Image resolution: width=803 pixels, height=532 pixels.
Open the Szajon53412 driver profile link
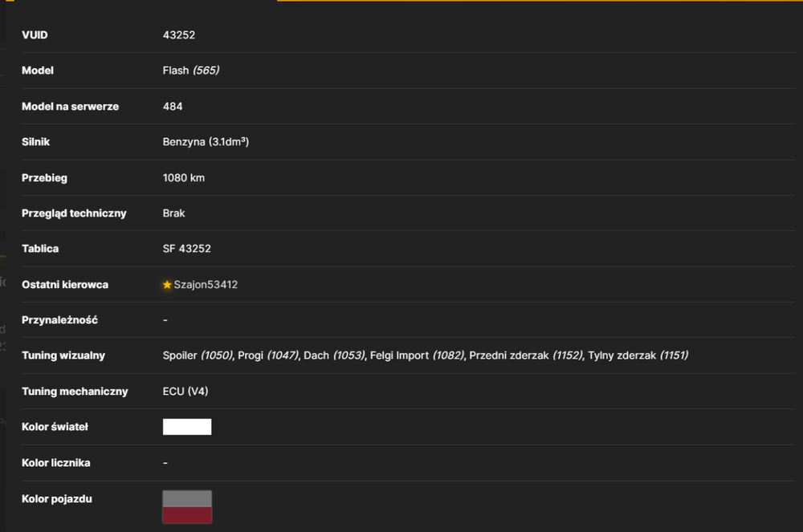pyautogui.click(x=206, y=285)
